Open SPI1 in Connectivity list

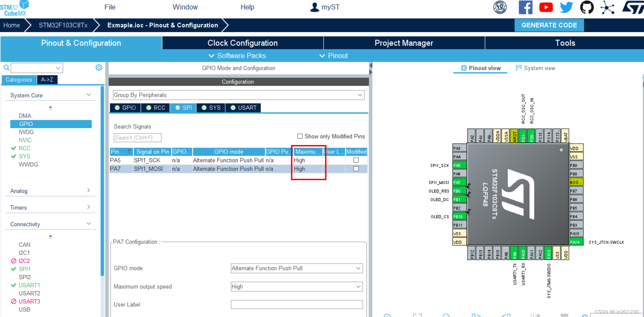tap(25, 269)
